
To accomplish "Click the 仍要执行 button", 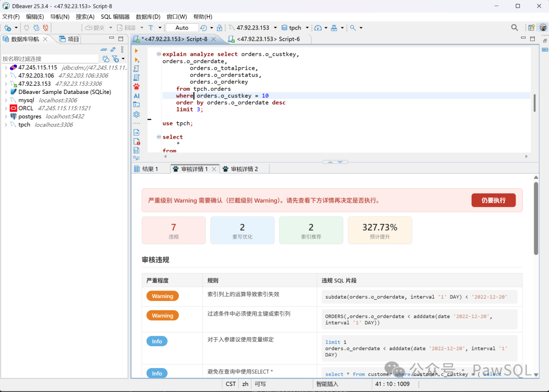I will point(493,201).
